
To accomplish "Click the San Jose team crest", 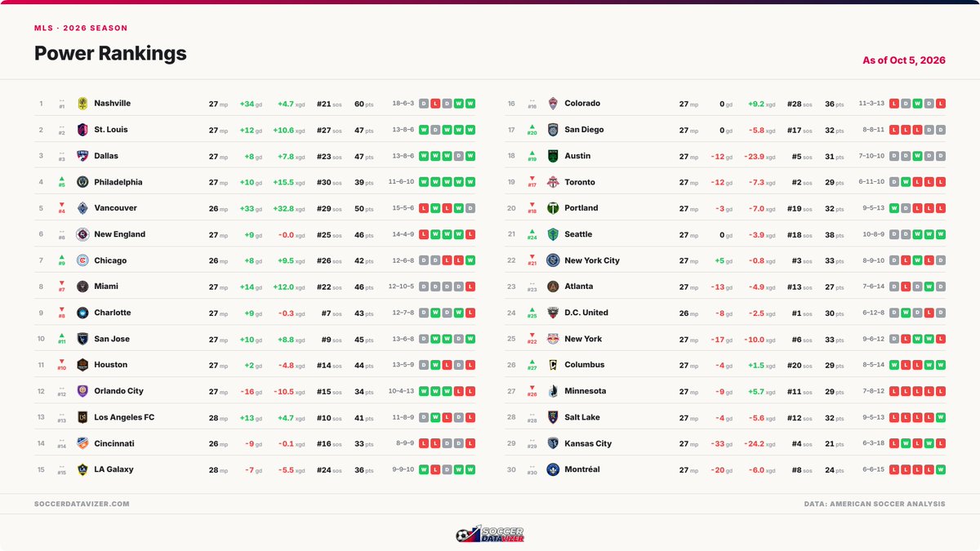I will tap(82, 339).
